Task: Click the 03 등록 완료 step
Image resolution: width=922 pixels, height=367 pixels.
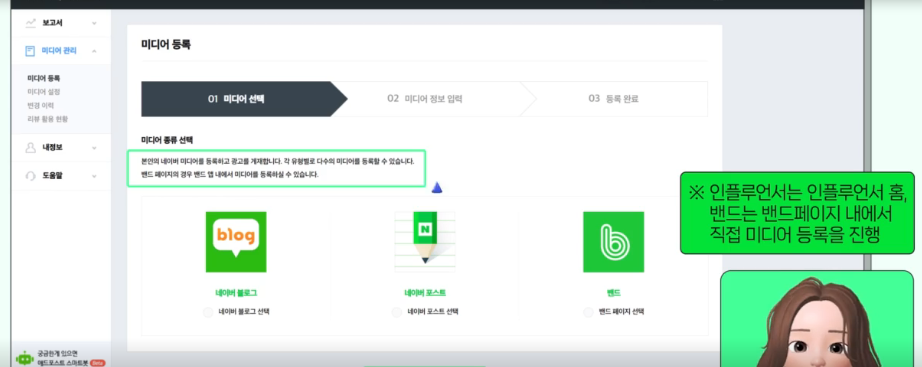Action: 613,99
